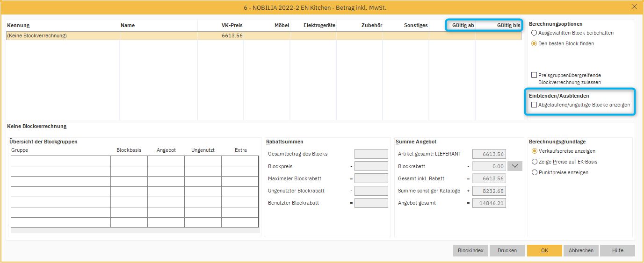Image resolution: width=644 pixels, height=263 pixels.
Task: Open the Blockindex button
Action: pos(470,251)
